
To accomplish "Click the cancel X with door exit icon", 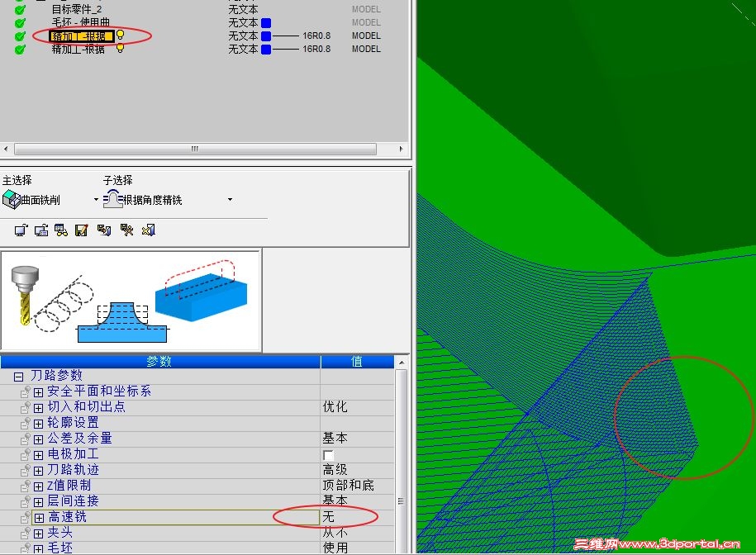I will [x=149, y=230].
